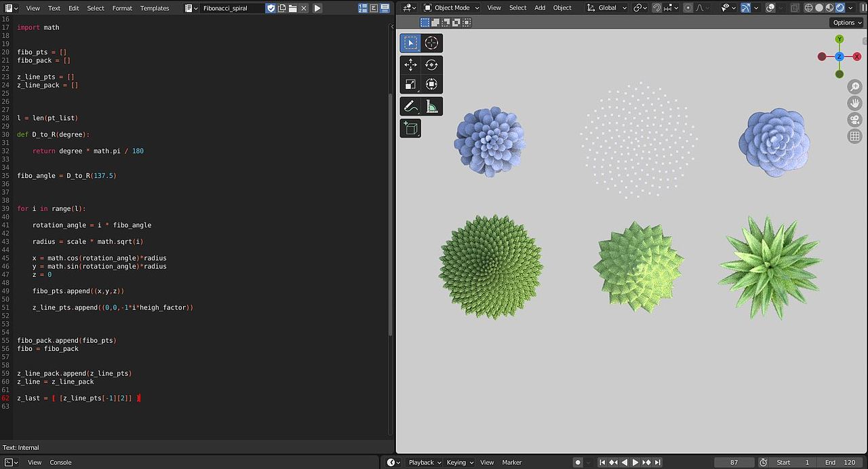This screenshot has width=868, height=469.
Task: Play animation forward
Action: (635, 462)
